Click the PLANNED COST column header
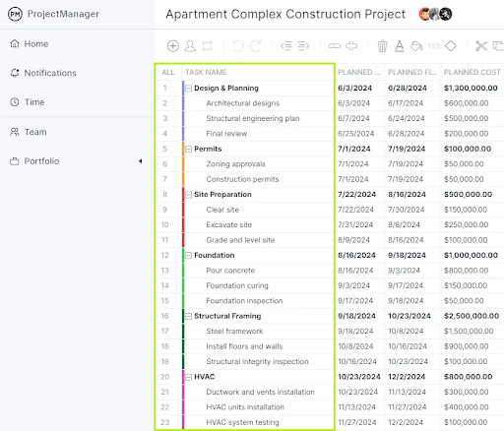 472,72
